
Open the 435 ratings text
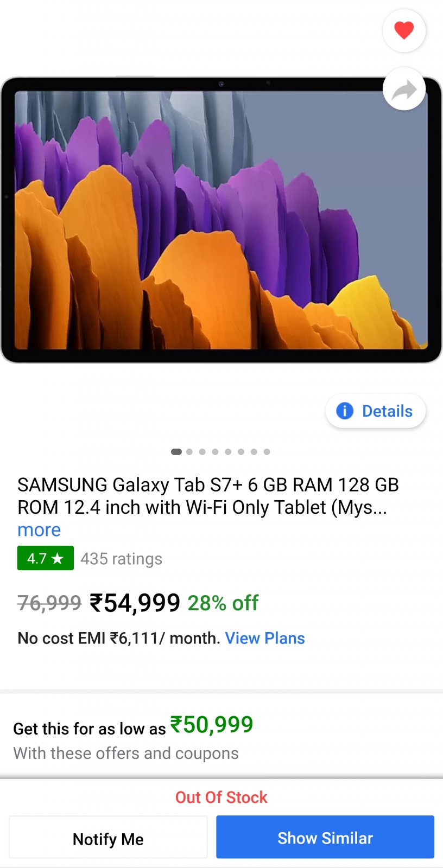click(122, 559)
